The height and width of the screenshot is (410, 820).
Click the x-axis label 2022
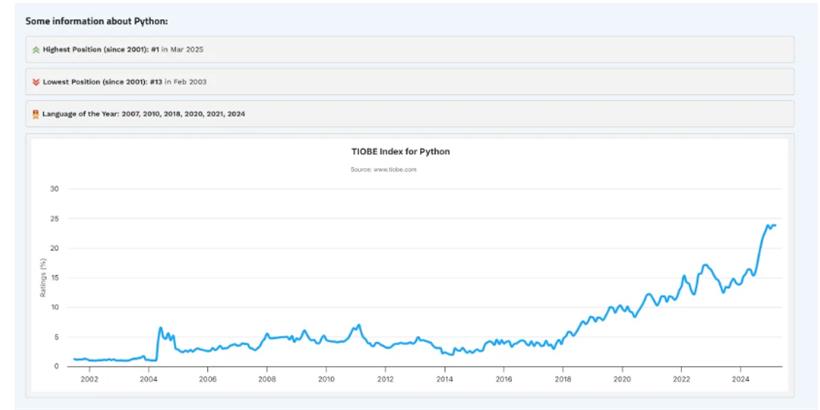[681, 378]
